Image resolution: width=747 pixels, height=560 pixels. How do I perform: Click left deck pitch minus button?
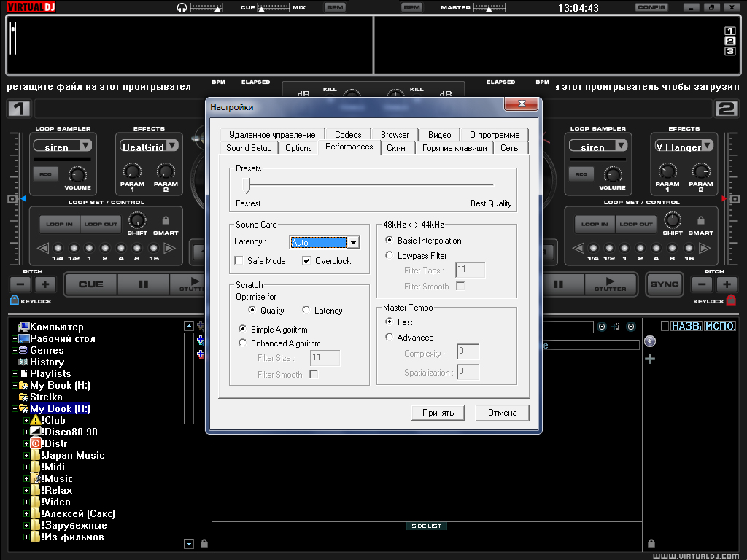(20, 285)
